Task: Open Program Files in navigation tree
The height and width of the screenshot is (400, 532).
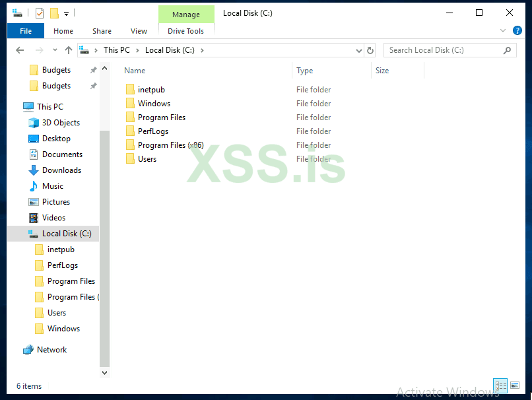Action: (71, 281)
